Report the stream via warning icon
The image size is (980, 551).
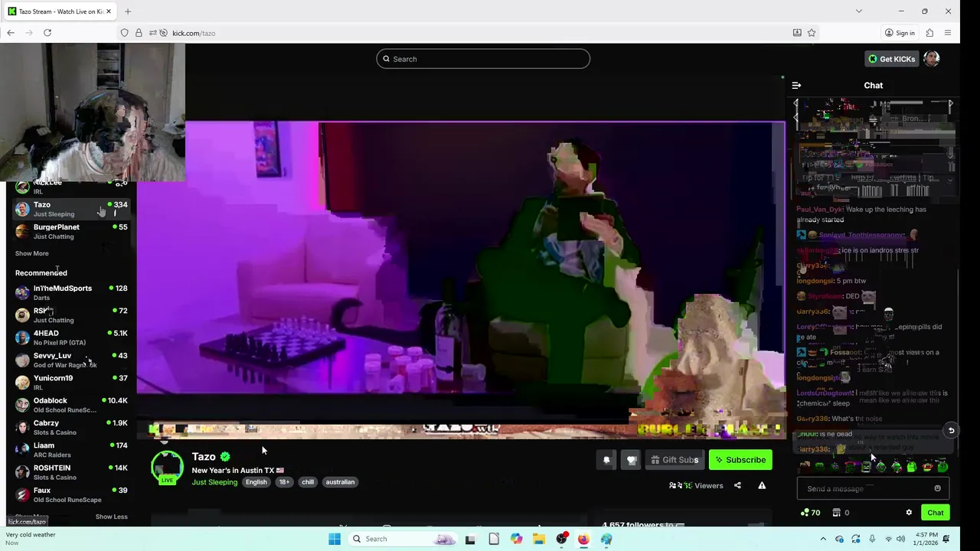(x=762, y=485)
